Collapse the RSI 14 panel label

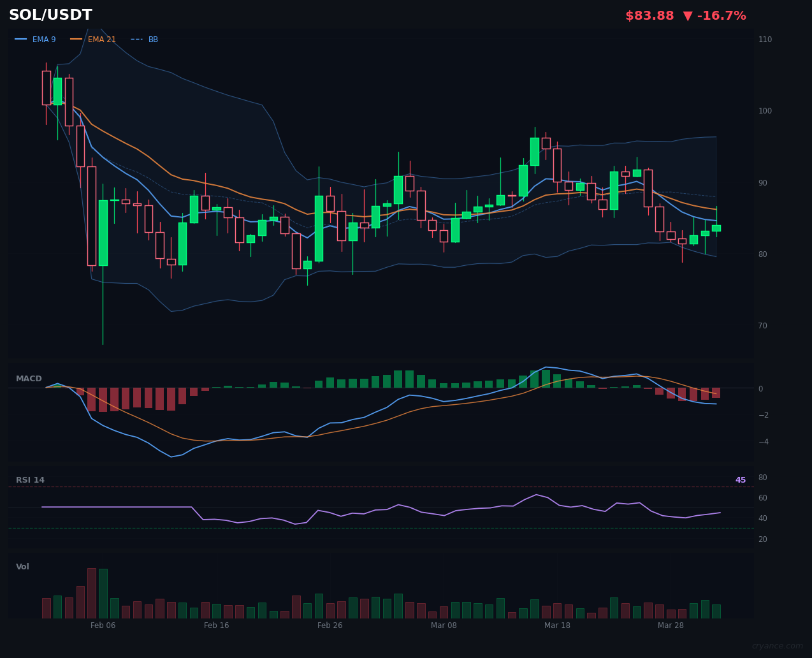[x=30, y=480]
